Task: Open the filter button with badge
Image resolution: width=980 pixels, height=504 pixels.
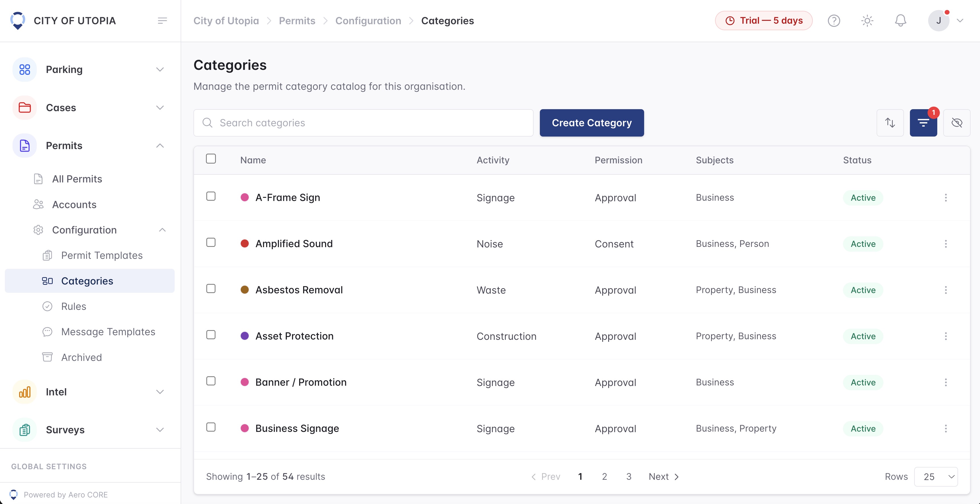Action: [923, 123]
